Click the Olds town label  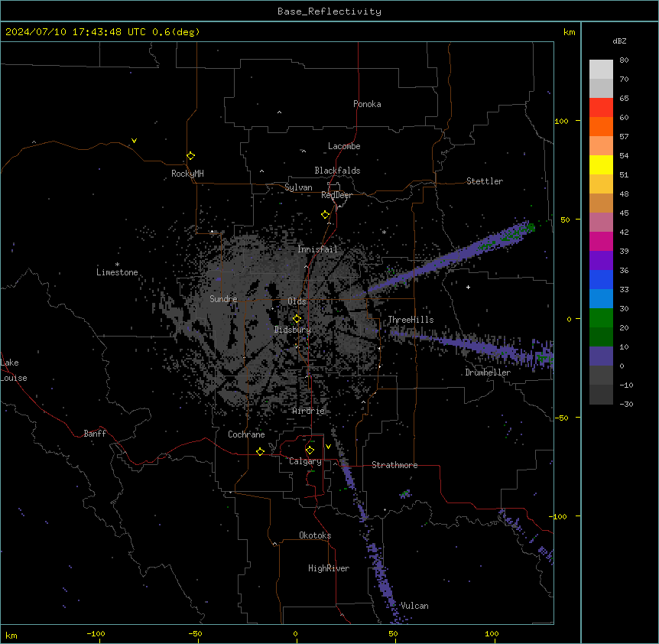[297, 301]
